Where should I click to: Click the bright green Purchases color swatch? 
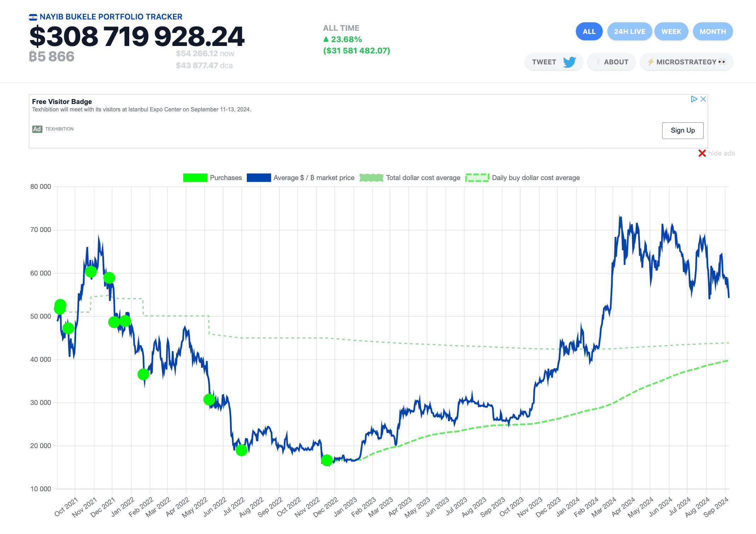pyautogui.click(x=195, y=178)
